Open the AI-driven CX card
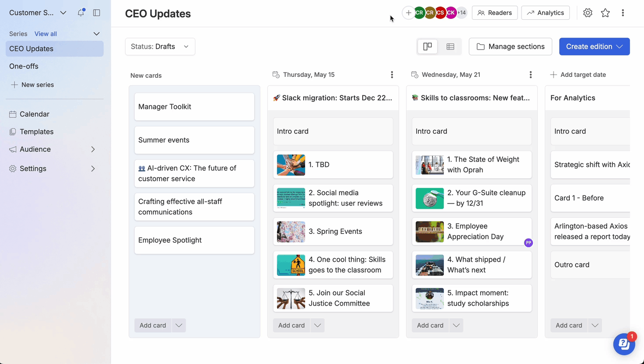644x364 pixels. (x=194, y=173)
